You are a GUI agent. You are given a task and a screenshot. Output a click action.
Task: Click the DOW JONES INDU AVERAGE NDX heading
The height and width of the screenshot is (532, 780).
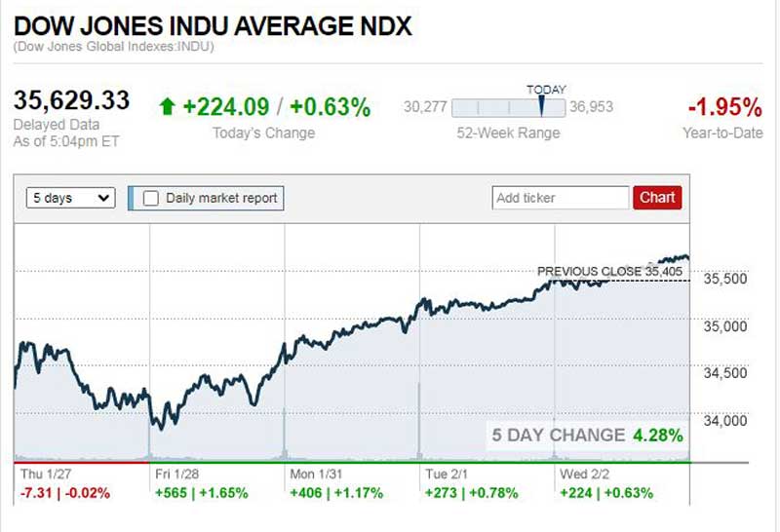213,25
